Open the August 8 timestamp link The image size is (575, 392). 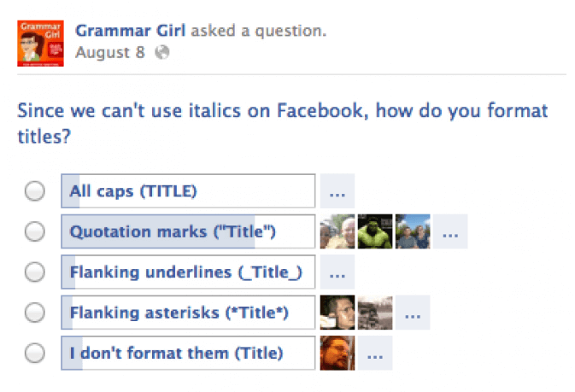click(x=110, y=52)
